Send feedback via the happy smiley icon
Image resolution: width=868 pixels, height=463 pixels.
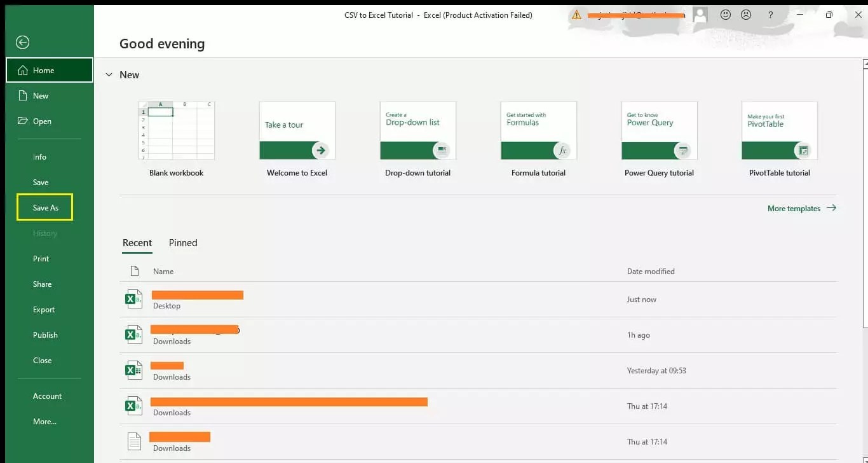coord(726,14)
